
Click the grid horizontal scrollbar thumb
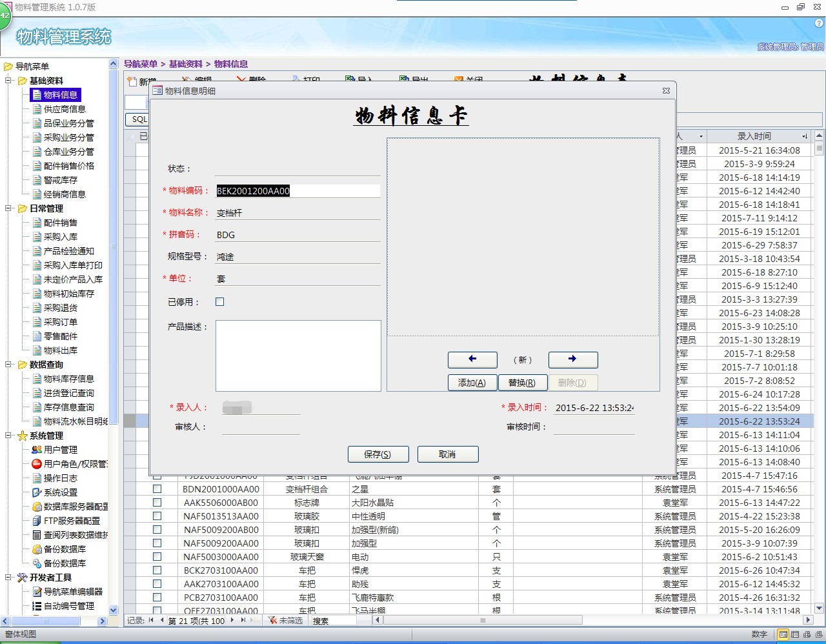click(x=483, y=620)
